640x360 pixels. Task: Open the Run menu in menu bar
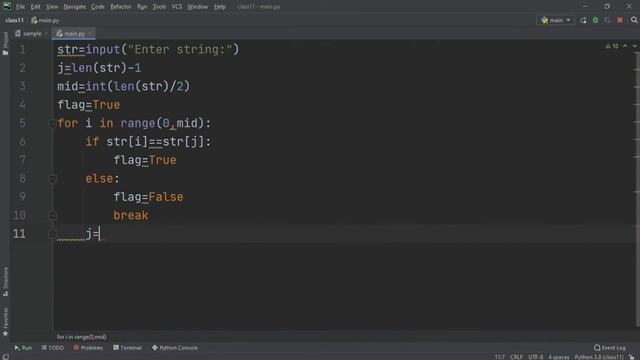(142, 7)
